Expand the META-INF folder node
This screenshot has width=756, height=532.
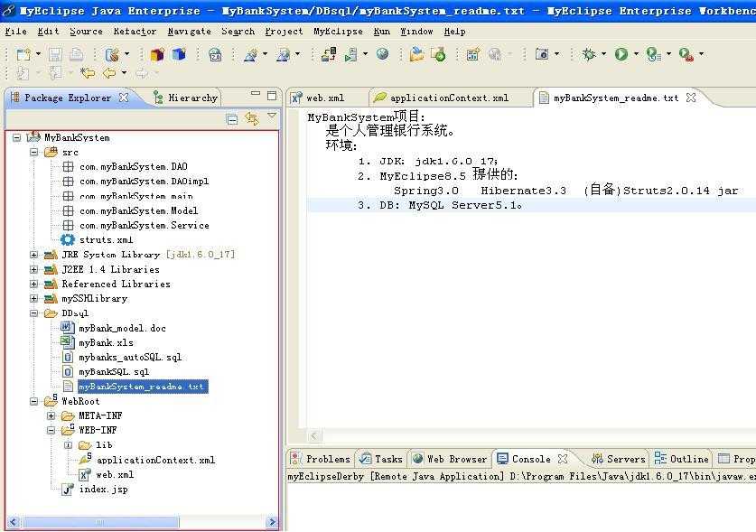tap(51, 415)
